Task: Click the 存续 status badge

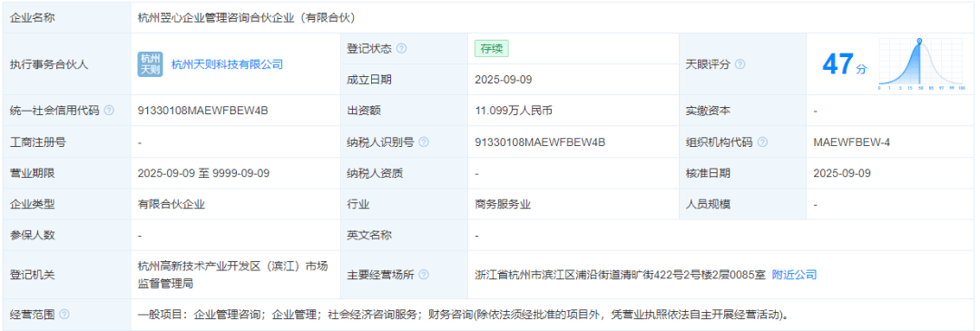Action: pyautogui.click(x=492, y=49)
